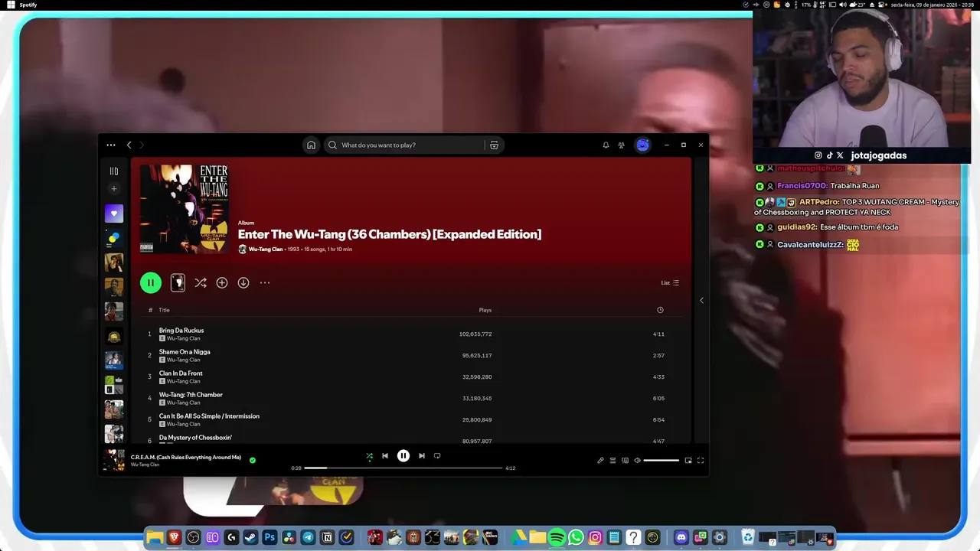The width and height of the screenshot is (980, 551).
Task: Seek within the song progress bar
Action: click(x=403, y=468)
